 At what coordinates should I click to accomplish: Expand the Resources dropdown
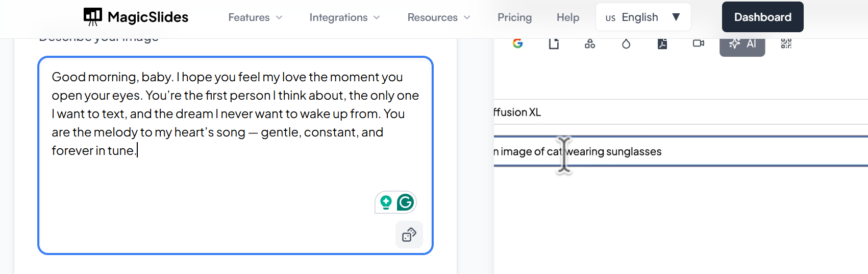(x=438, y=17)
